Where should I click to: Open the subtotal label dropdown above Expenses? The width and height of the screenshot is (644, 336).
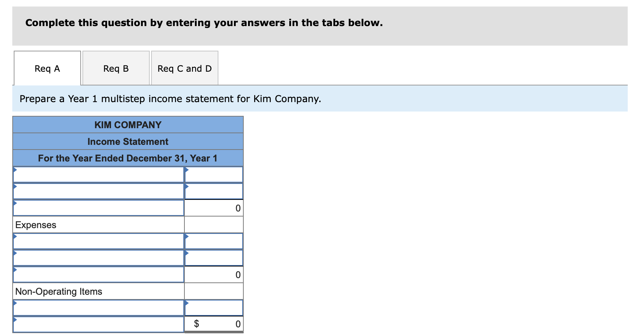coord(98,208)
